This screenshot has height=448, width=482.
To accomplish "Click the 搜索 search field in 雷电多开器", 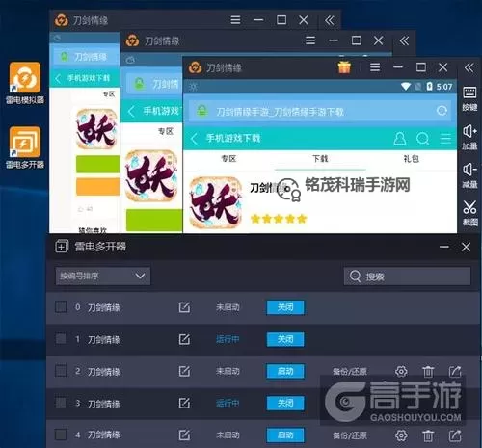I will tap(407, 276).
